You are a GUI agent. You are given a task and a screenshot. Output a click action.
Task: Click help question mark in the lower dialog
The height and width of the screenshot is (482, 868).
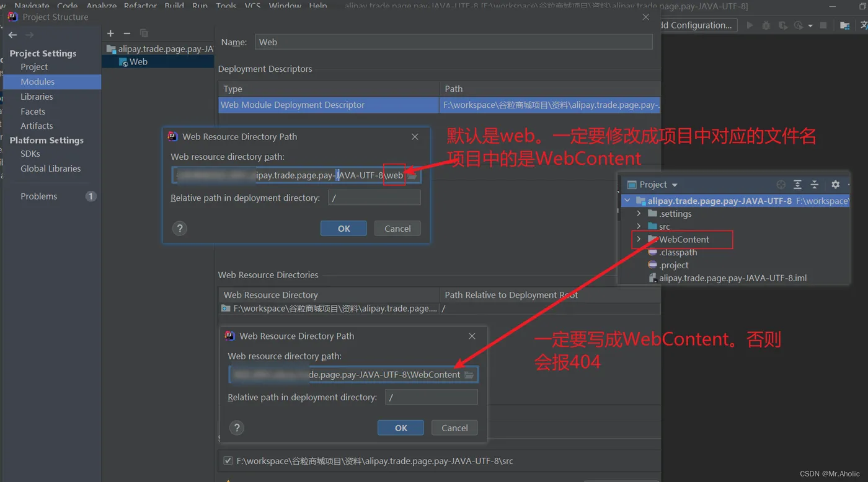point(237,428)
